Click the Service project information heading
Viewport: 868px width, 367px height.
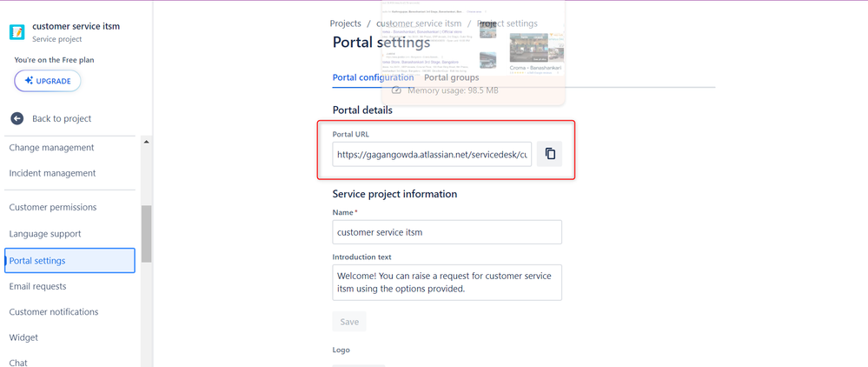[394, 194]
